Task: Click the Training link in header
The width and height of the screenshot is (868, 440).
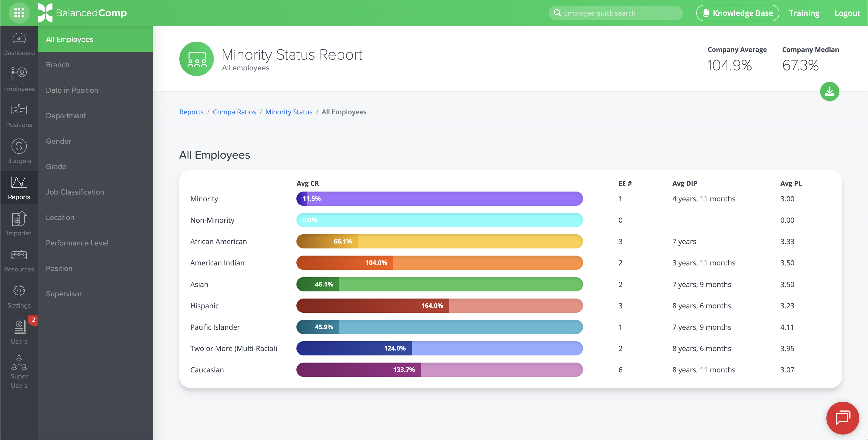Action: tap(804, 13)
